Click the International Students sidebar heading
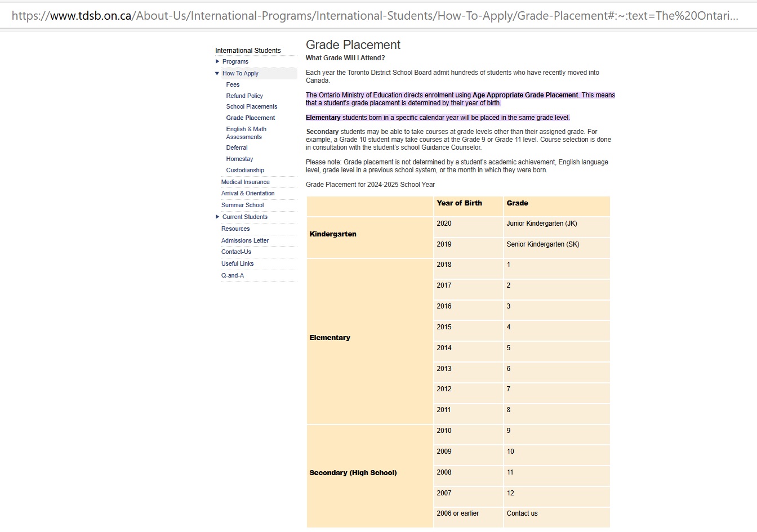The width and height of the screenshot is (757, 532). coord(248,51)
